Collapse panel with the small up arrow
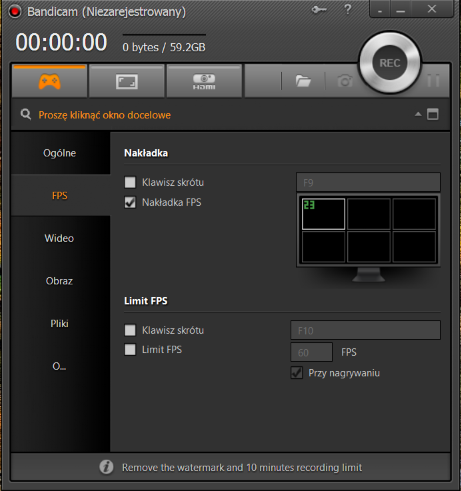461x491 pixels. click(418, 114)
